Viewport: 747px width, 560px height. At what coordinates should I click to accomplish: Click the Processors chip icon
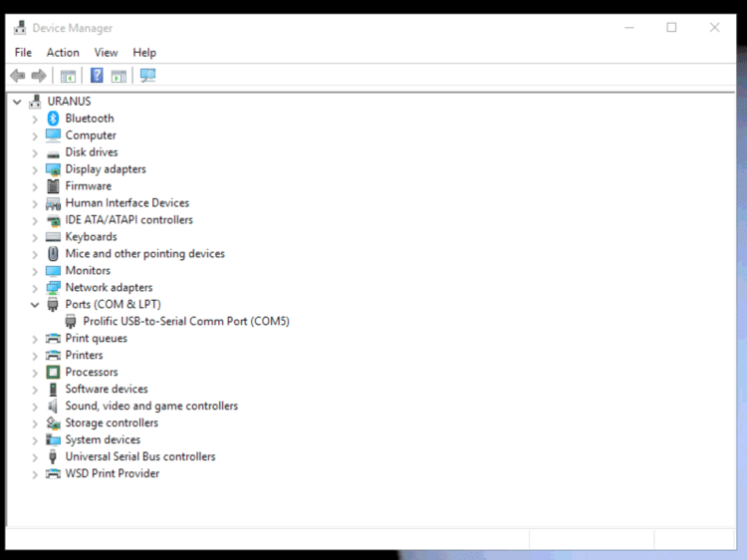coord(53,372)
